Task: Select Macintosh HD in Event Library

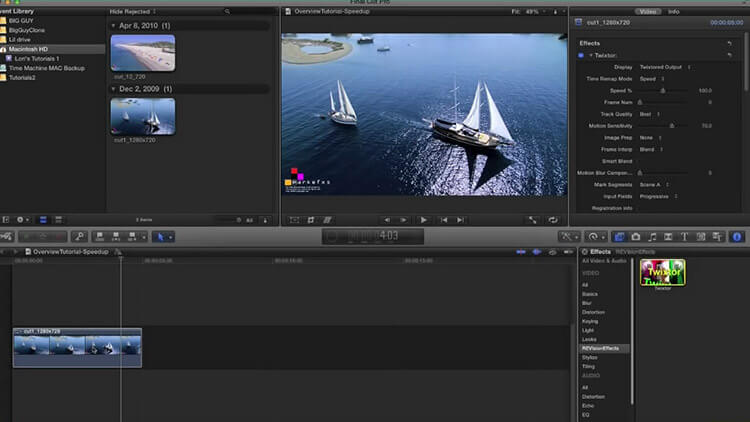Action: click(52, 49)
